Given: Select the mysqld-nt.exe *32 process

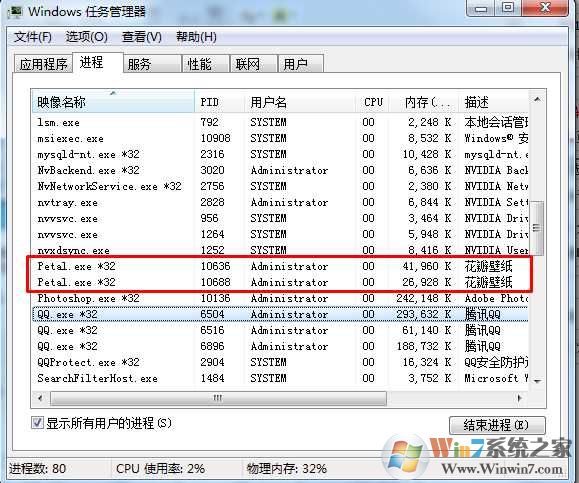Looking at the screenshot, I should point(280,154).
